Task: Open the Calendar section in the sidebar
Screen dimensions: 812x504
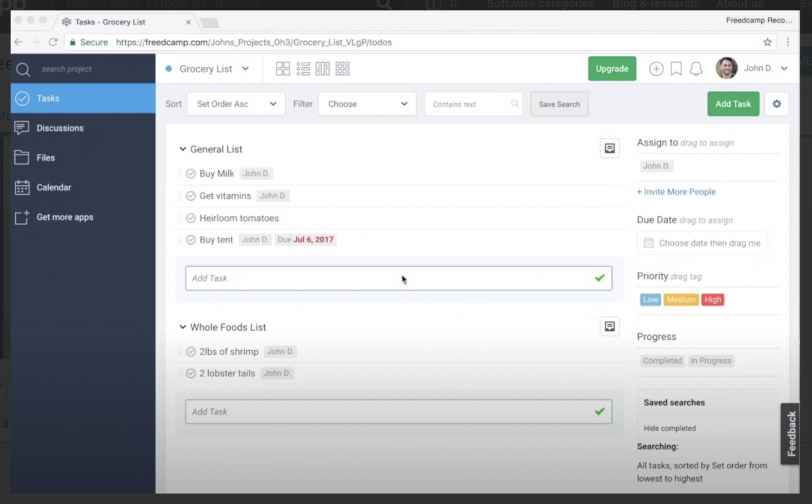Action: 54,187
